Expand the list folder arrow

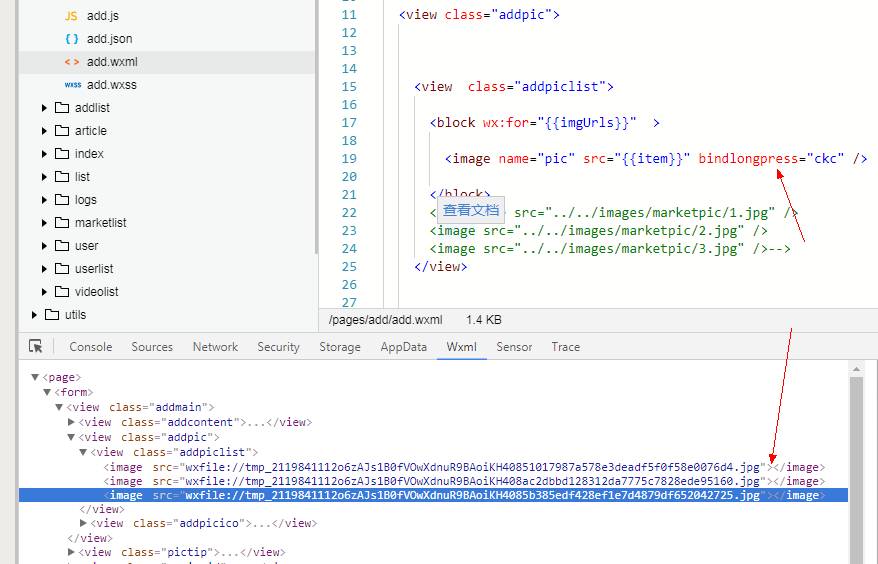click(x=44, y=176)
